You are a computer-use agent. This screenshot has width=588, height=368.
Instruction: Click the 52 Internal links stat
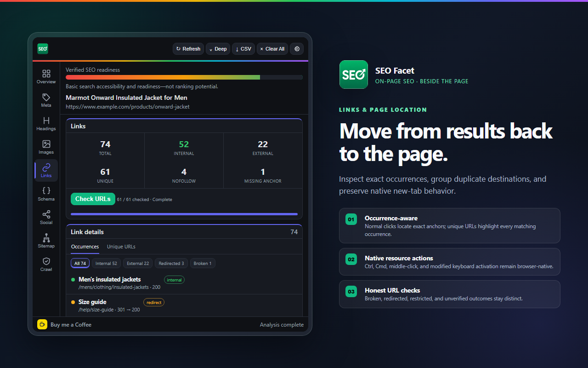point(184,148)
